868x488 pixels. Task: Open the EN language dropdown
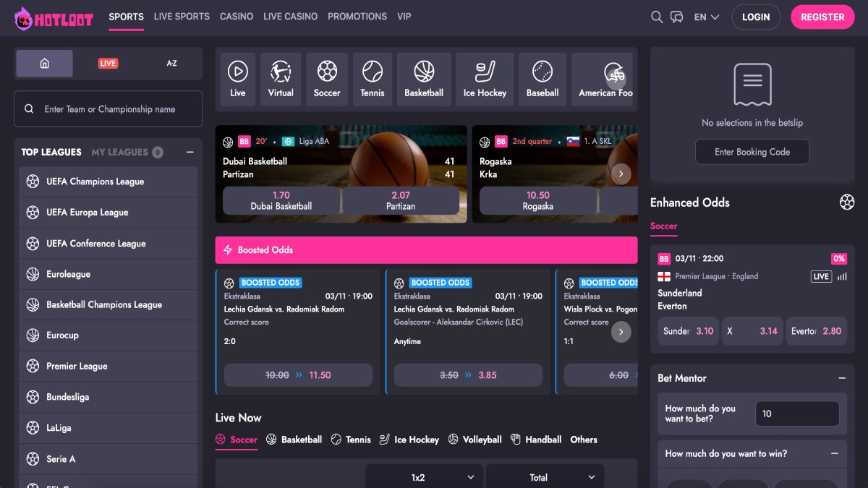[706, 17]
